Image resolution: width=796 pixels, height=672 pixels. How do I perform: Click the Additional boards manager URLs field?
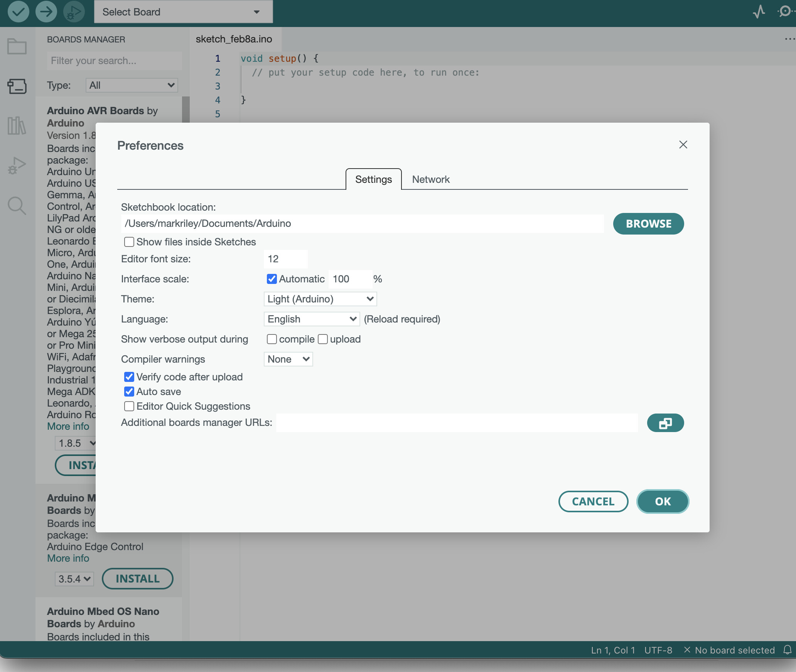point(457,423)
